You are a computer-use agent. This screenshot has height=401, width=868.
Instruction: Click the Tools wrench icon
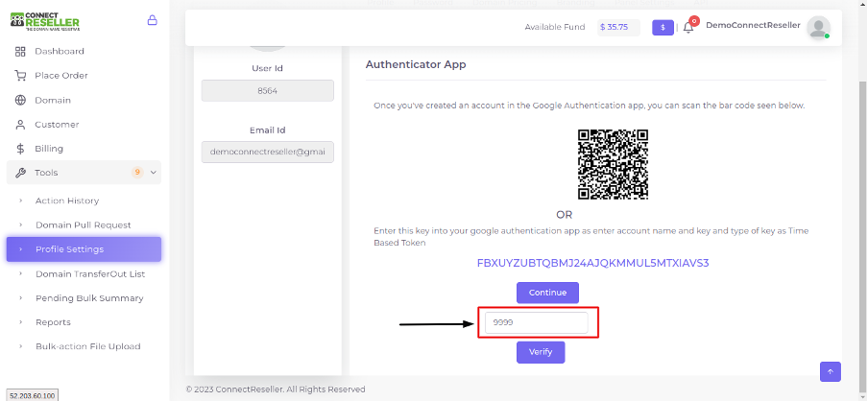point(20,173)
